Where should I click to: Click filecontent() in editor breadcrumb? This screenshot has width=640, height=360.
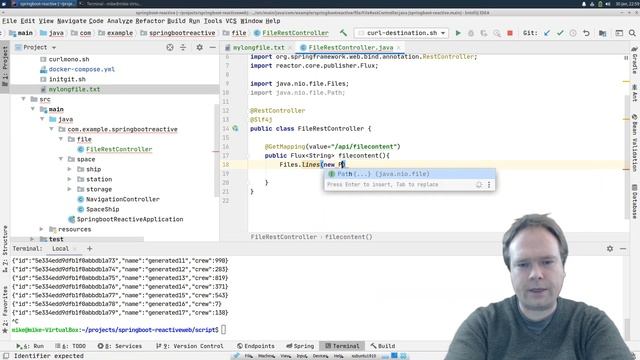click(x=349, y=237)
